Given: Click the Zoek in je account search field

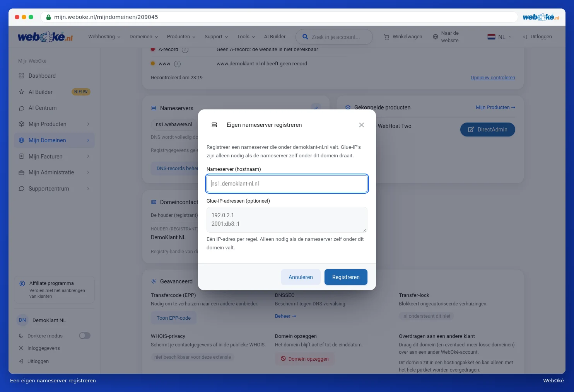Looking at the screenshot, I should (x=334, y=37).
